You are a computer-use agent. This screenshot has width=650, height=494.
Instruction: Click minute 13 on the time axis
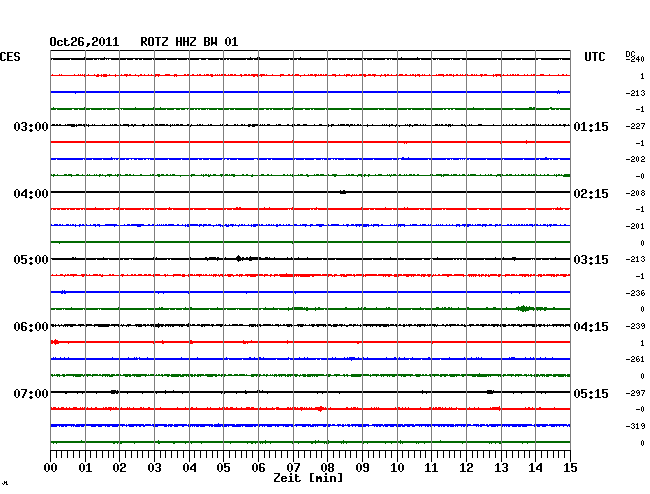coord(501,467)
